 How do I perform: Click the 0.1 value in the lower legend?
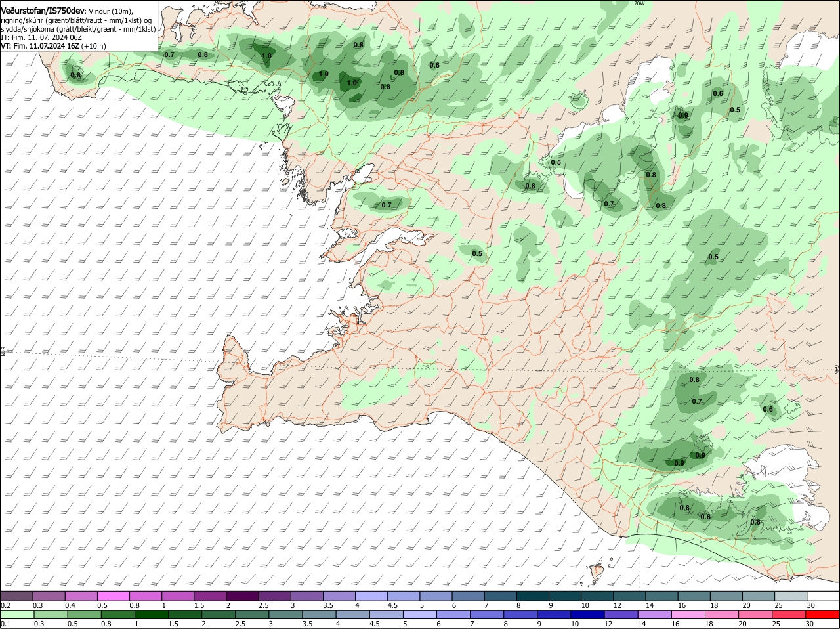tap(5, 624)
